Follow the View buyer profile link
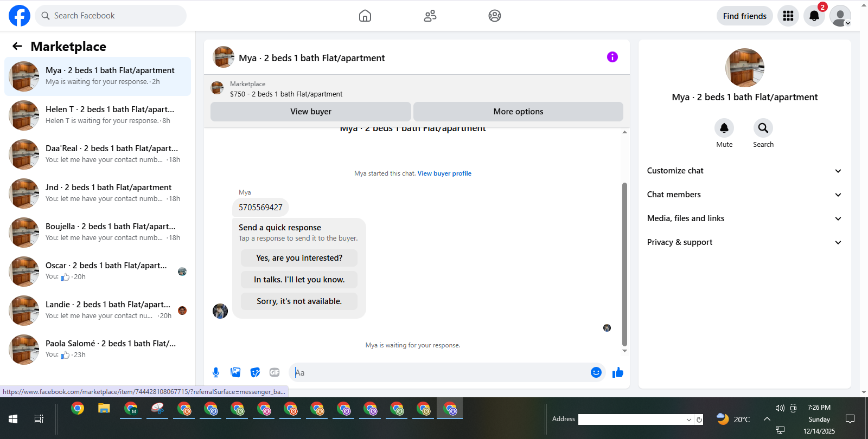 pyautogui.click(x=444, y=173)
